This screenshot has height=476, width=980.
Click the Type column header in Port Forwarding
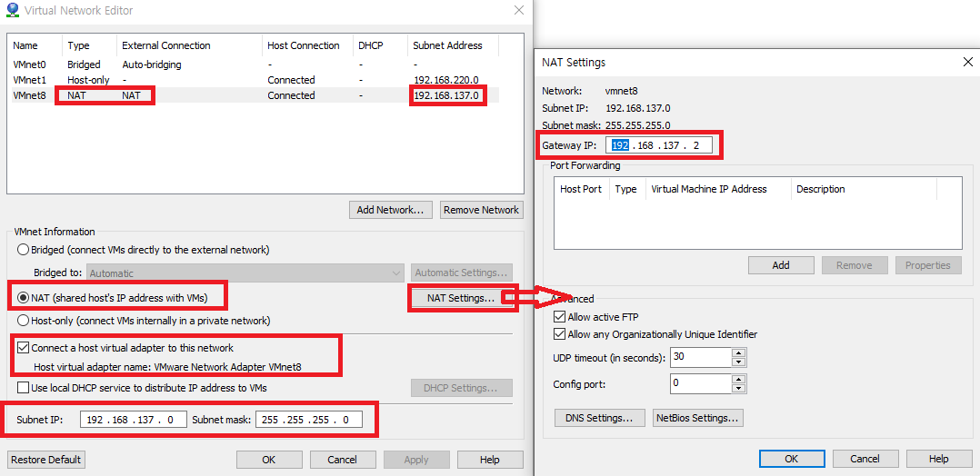[x=628, y=189]
